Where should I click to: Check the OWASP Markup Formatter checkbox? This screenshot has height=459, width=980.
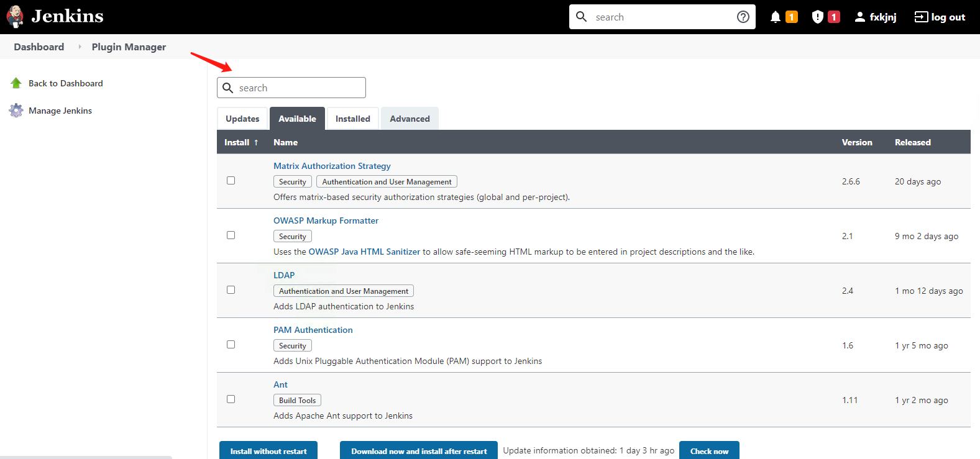click(x=231, y=235)
